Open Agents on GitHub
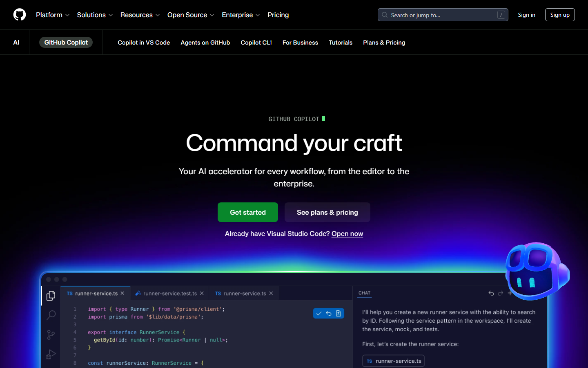 pyautogui.click(x=205, y=43)
